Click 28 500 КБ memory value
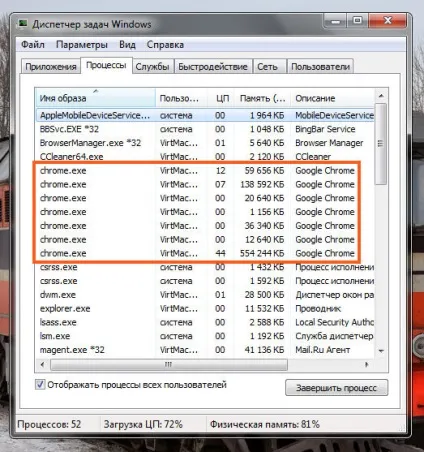Viewport: 424px width, 452px height. click(x=264, y=295)
